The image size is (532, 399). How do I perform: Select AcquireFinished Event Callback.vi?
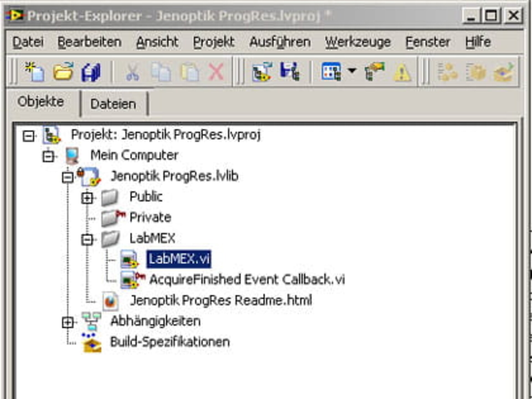(247, 280)
